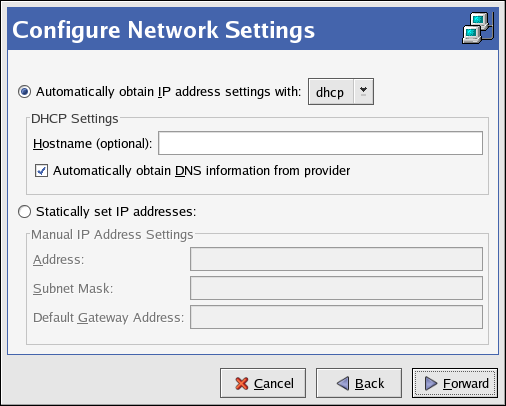Click the red X icon on Cancel
Viewport: 506px width, 406px height.
(x=242, y=383)
